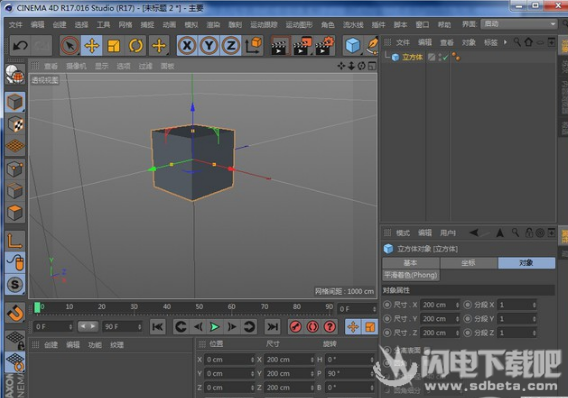Expand Object Manager menu arrow after 标签
The width and height of the screenshot is (568, 398).
tap(505, 42)
